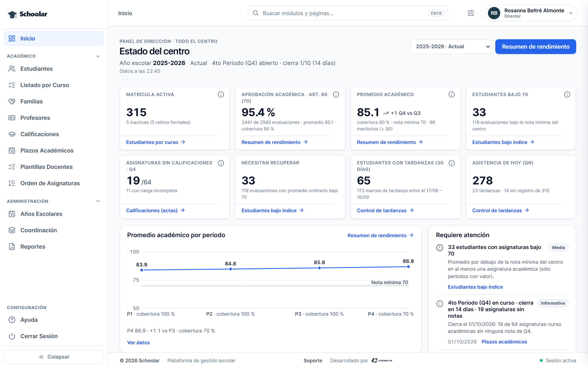Click the Soporte footer link
Screen dimensions: 588x368
[313, 361]
